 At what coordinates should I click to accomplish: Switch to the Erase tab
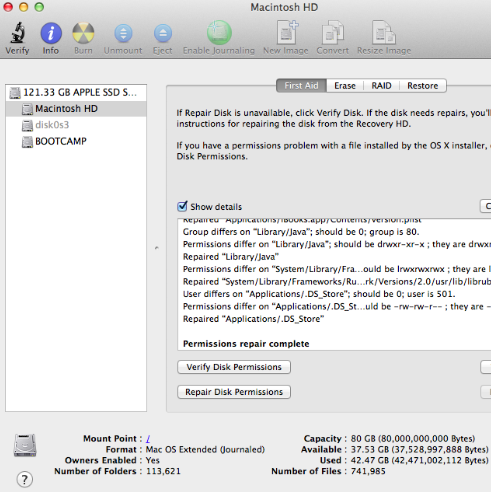pos(345,86)
